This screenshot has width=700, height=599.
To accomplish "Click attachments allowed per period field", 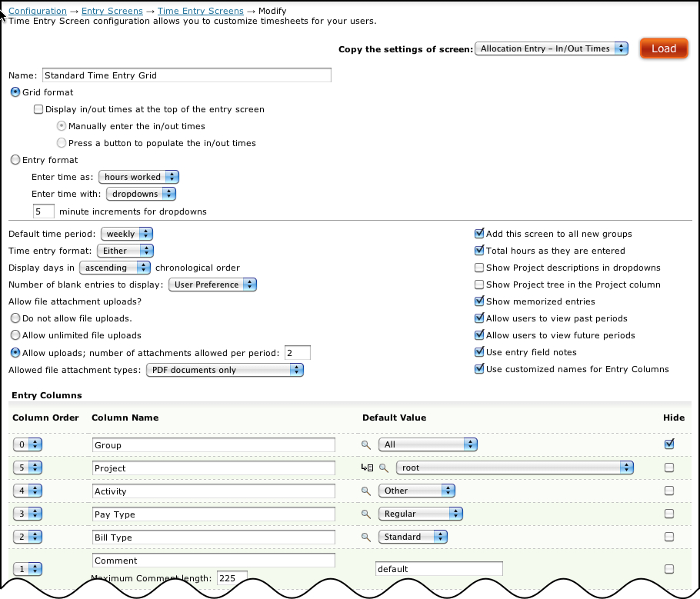I will point(298,353).
